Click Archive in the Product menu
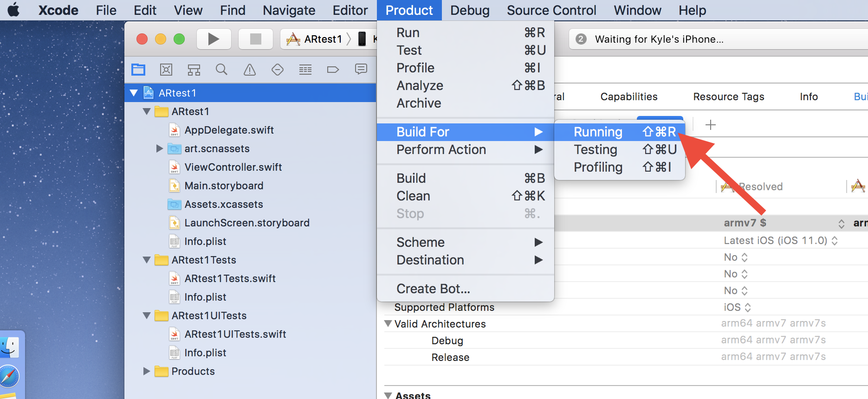Image resolution: width=868 pixels, height=399 pixels. [466, 103]
